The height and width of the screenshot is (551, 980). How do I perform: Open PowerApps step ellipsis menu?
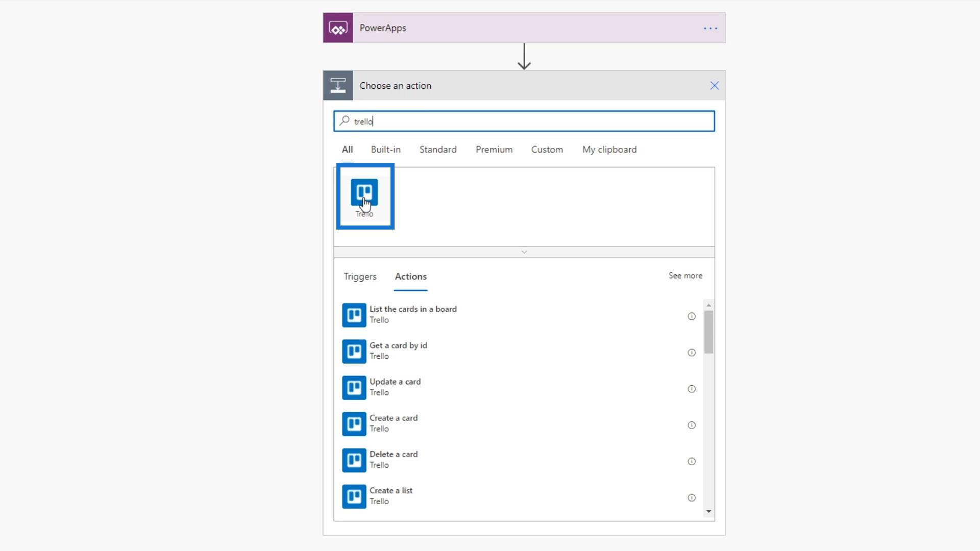710,29
